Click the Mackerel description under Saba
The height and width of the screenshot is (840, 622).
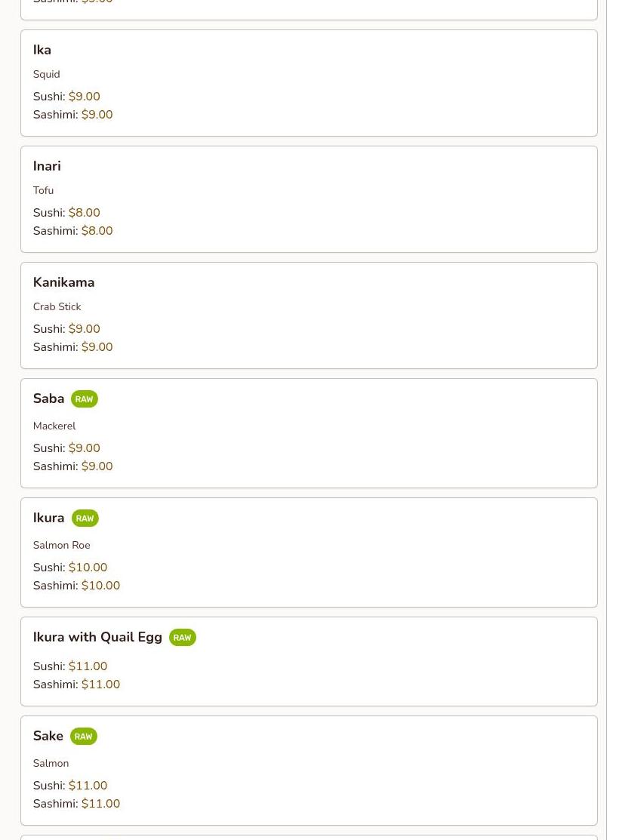(x=54, y=426)
